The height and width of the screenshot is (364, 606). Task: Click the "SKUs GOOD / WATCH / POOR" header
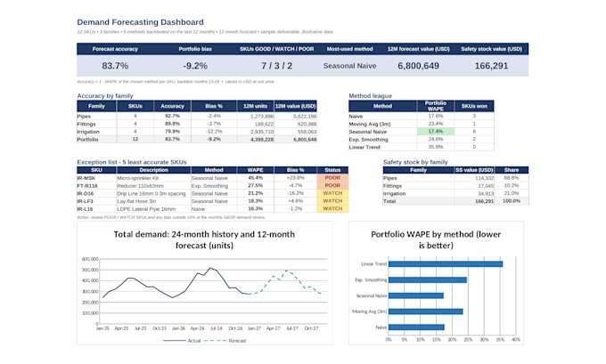pyautogui.click(x=277, y=49)
